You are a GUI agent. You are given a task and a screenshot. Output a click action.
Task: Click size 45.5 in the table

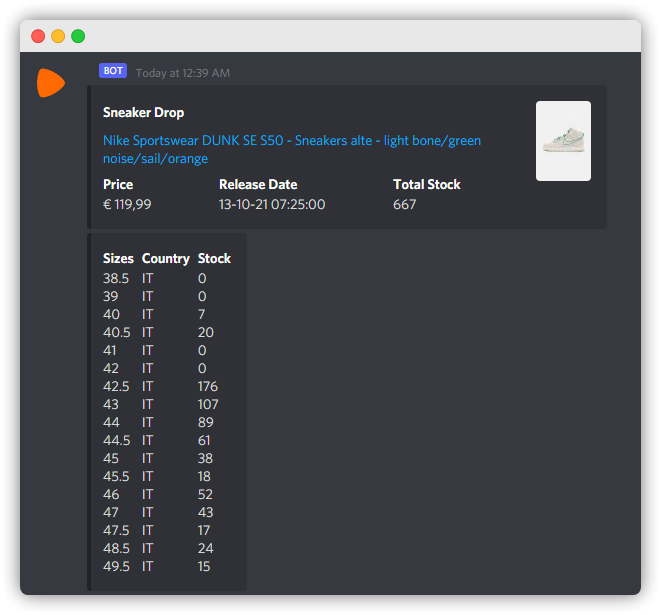click(x=116, y=476)
